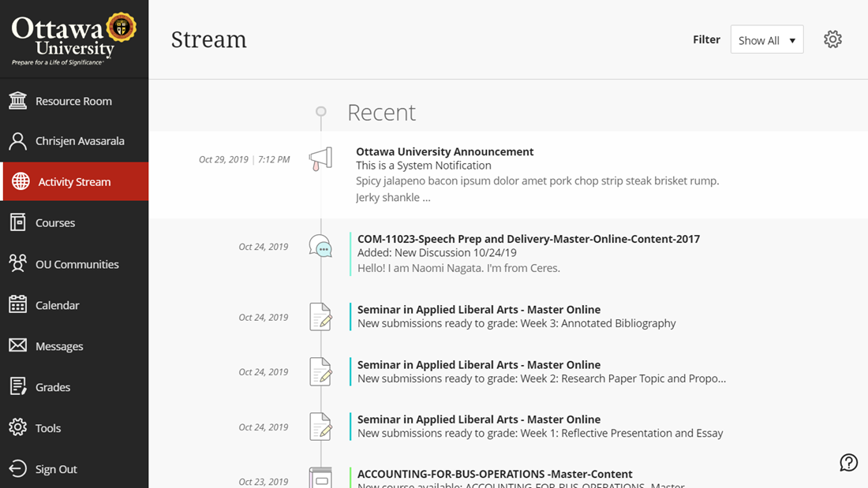Click the Courses book icon

pos(17,222)
